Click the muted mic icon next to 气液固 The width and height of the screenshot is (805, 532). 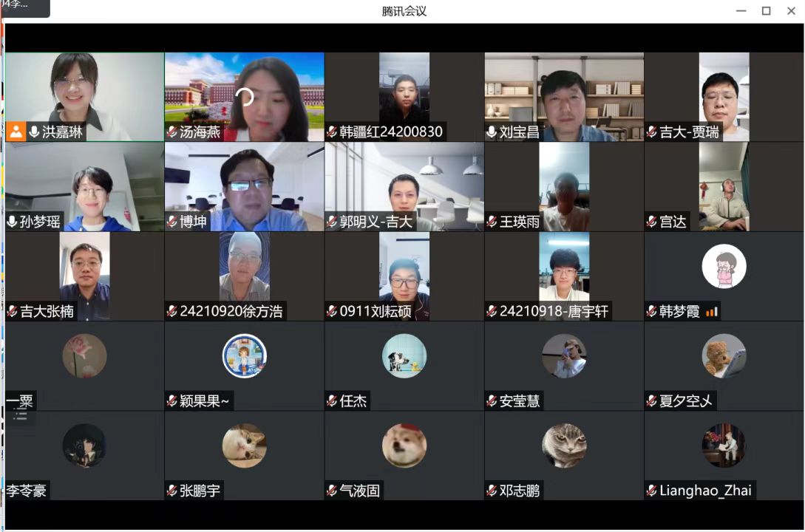pos(332,491)
